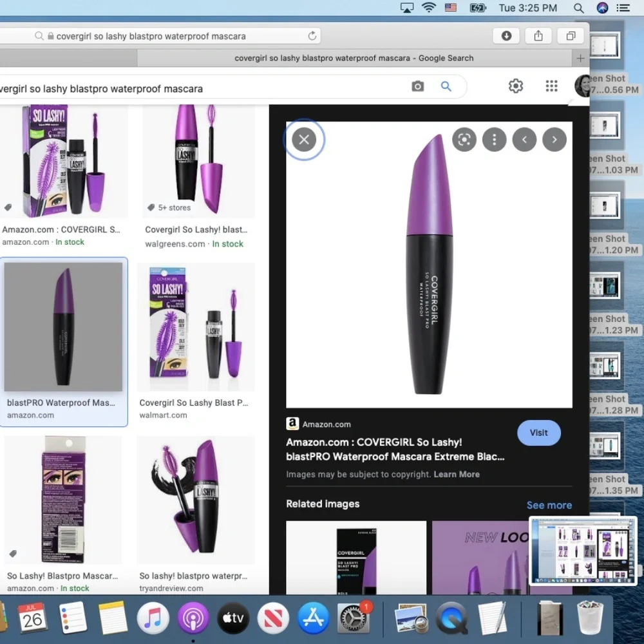Open App Store from the Dock
644x644 pixels.
point(314,618)
